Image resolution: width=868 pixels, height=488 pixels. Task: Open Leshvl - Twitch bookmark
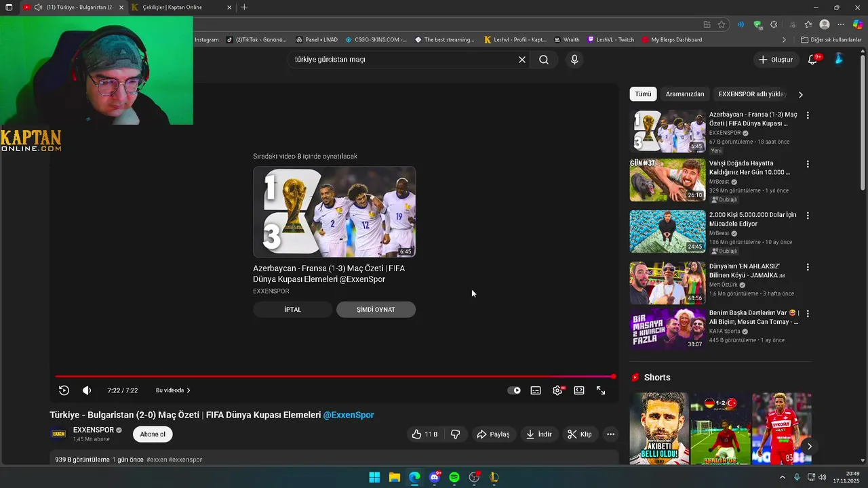tap(611, 40)
